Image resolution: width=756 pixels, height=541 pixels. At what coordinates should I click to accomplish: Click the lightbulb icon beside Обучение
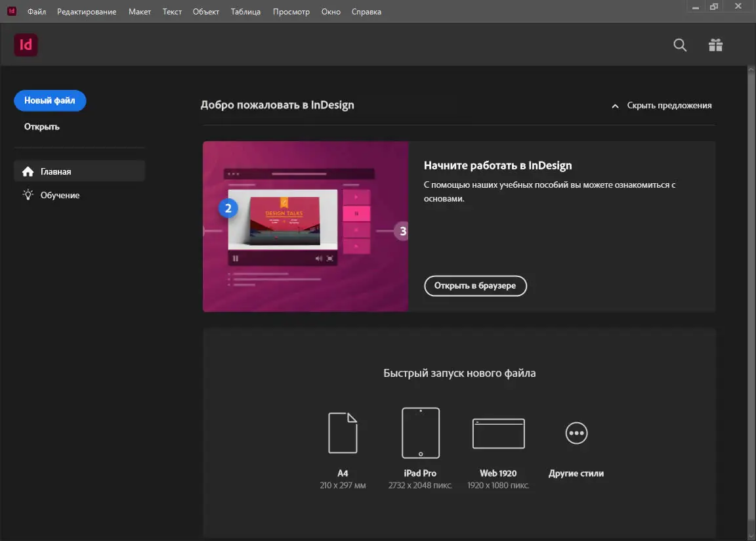click(x=28, y=195)
